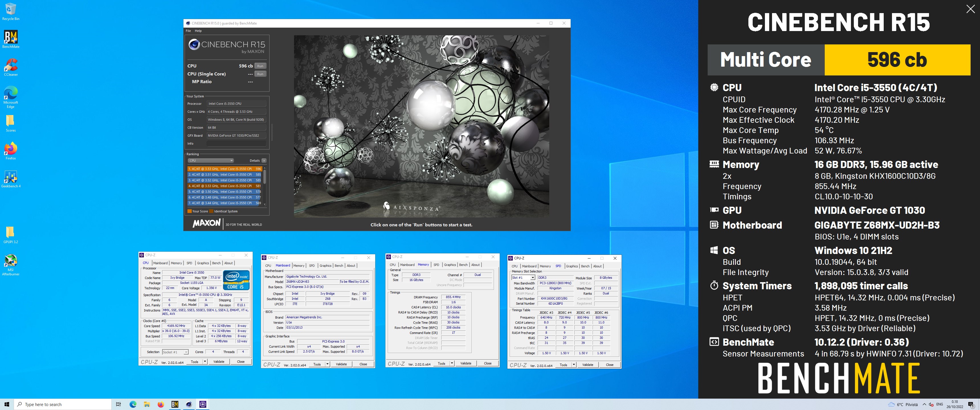Close the BenchMate result panel

[971, 9]
